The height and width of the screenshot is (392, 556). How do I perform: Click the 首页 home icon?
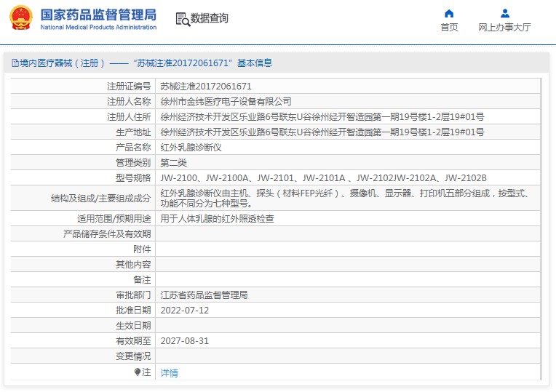(x=449, y=14)
